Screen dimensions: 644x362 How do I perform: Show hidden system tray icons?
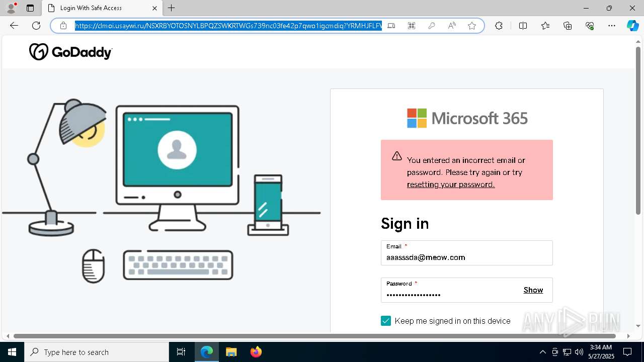tap(542, 352)
